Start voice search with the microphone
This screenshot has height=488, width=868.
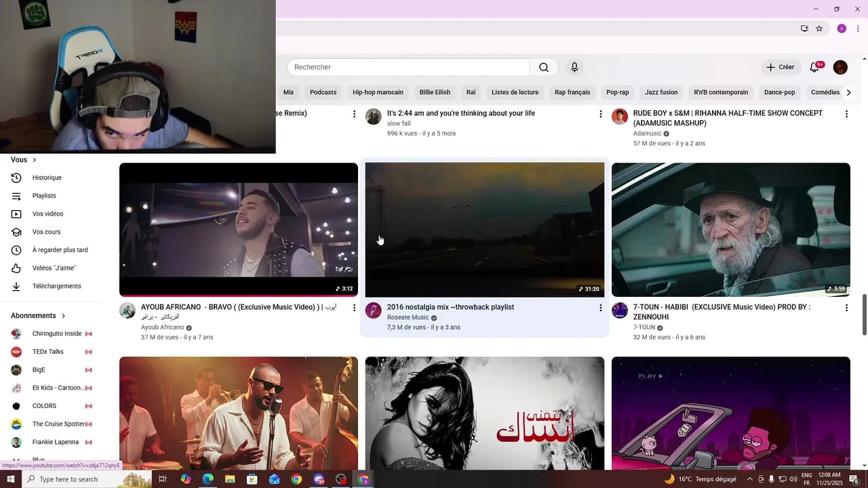tap(574, 67)
